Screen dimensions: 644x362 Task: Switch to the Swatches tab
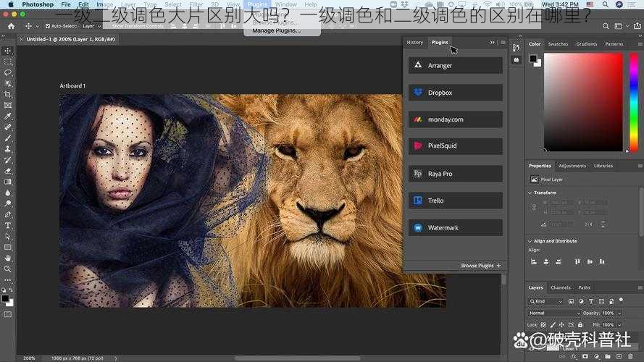click(x=558, y=44)
